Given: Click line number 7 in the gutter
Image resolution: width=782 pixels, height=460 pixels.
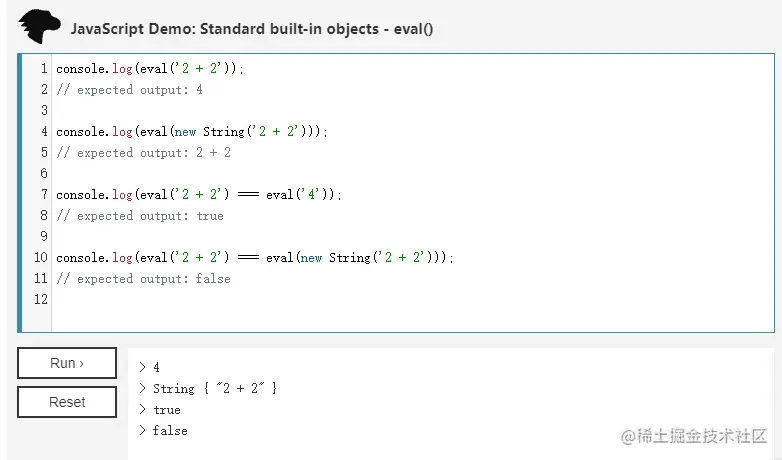Looking at the screenshot, I should pyautogui.click(x=43, y=195).
